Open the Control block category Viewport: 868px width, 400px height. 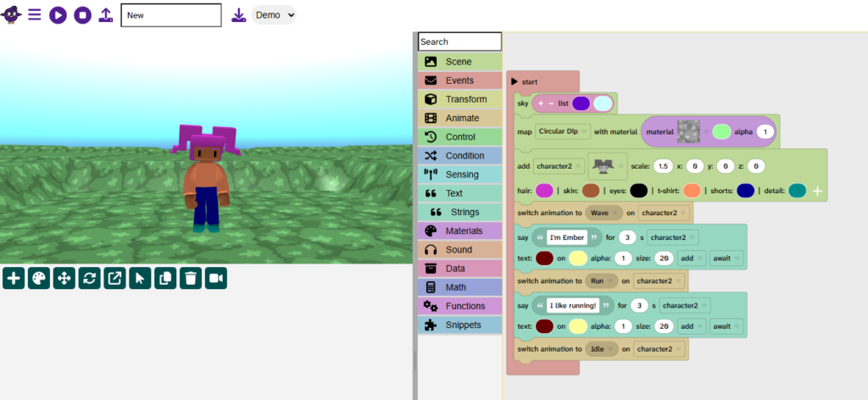pyautogui.click(x=460, y=136)
